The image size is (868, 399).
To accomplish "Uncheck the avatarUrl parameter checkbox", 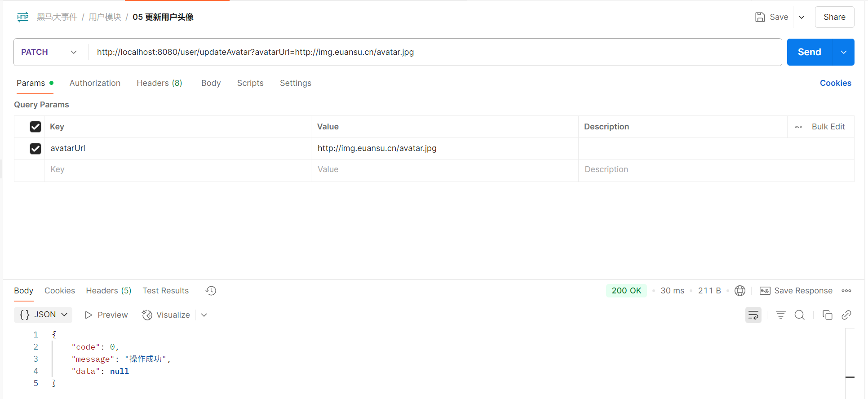I will 35,148.
